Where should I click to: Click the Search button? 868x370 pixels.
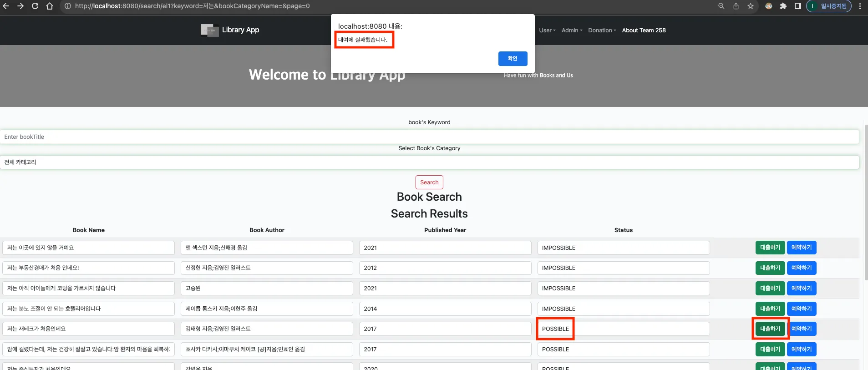click(429, 182)
